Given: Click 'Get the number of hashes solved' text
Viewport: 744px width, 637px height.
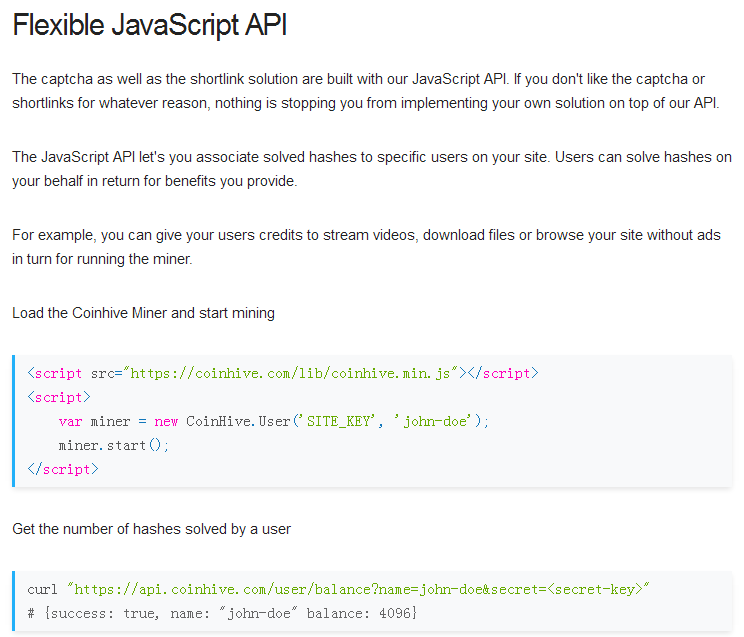Looking at the screenshot, I should 151,529.
